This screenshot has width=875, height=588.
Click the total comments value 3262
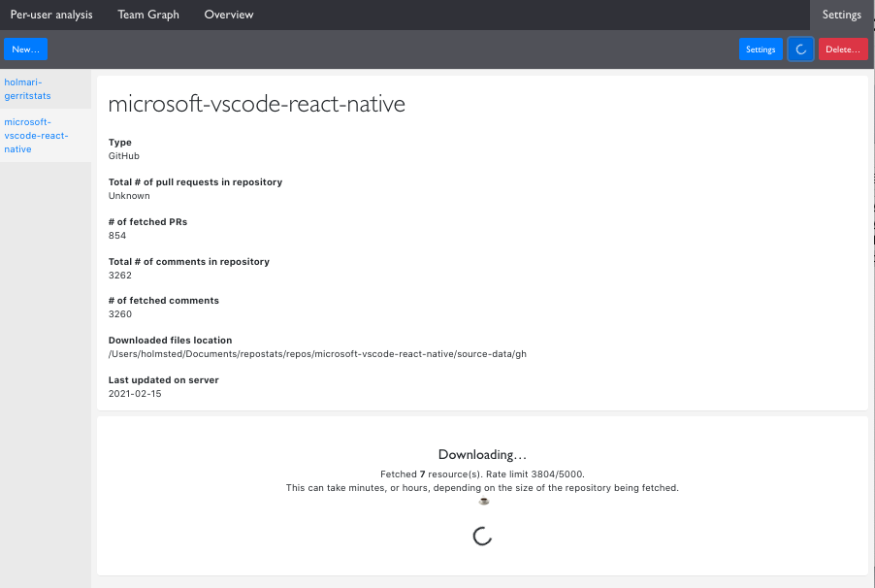coord(120,275)
